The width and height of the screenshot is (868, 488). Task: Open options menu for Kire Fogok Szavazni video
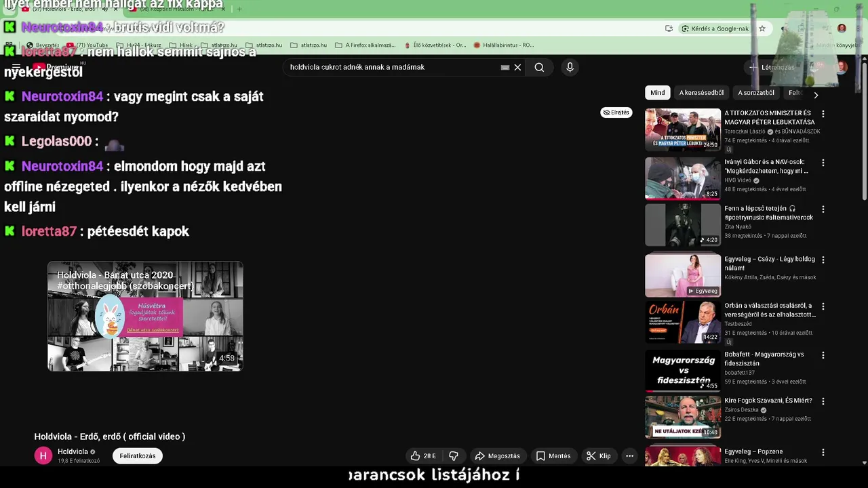823,401
